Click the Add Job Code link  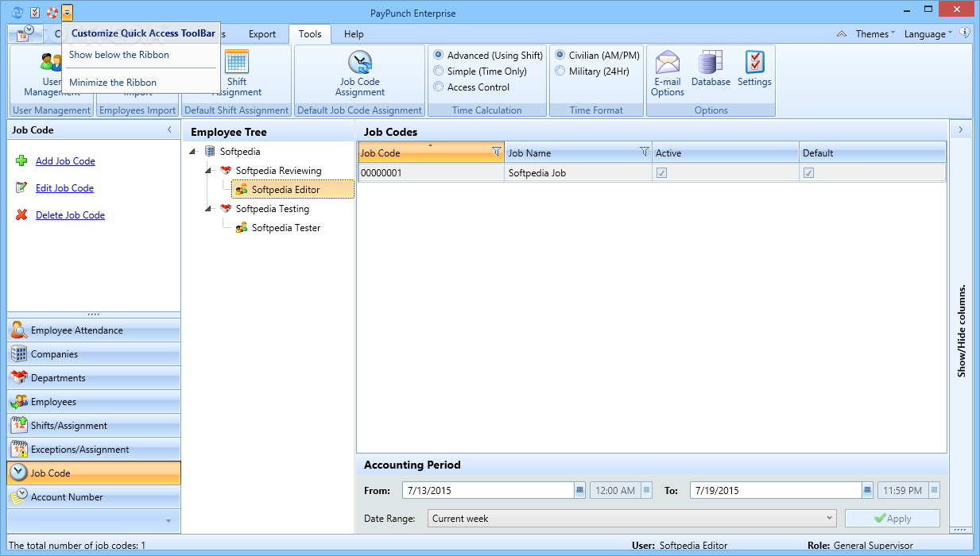tap(65, 161)
